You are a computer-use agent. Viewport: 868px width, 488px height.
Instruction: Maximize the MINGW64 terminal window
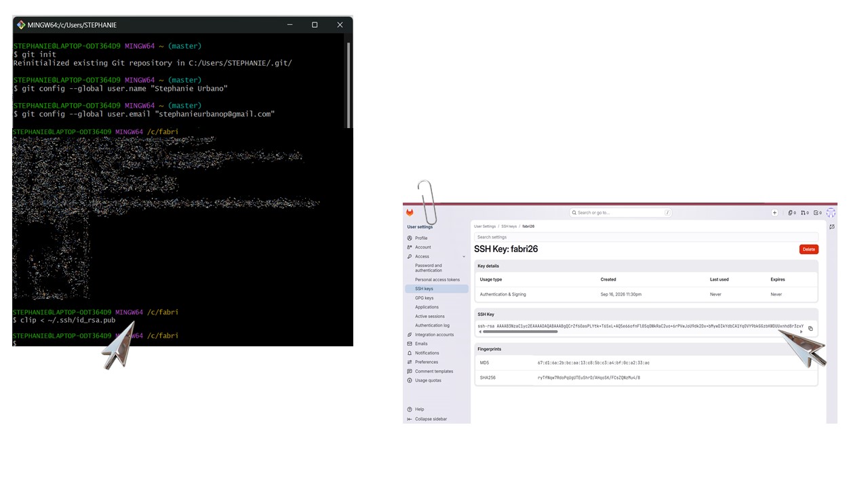click(315, 25)
